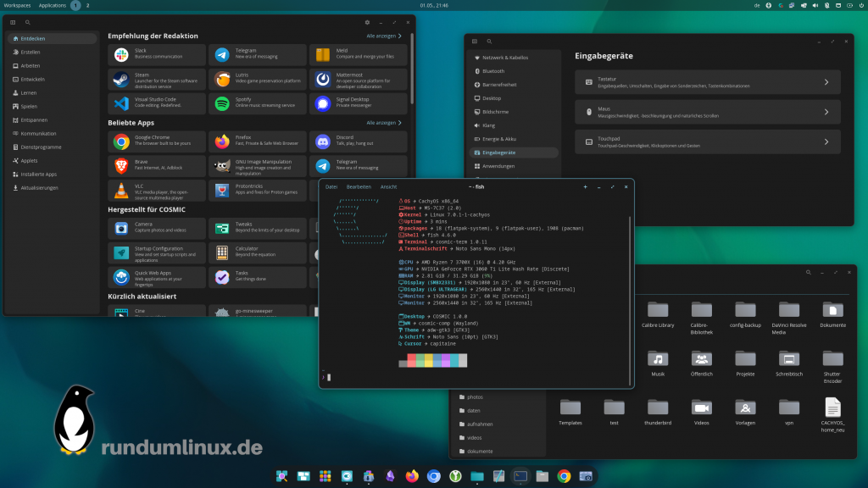Switch to workspace 2 in the panel
The image size is (868, 488).
87,6
